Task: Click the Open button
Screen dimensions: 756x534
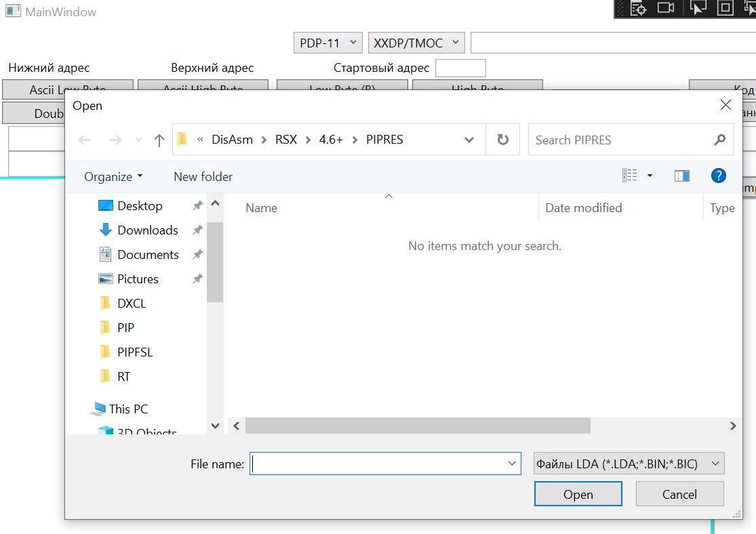Action: pos(578,494)
